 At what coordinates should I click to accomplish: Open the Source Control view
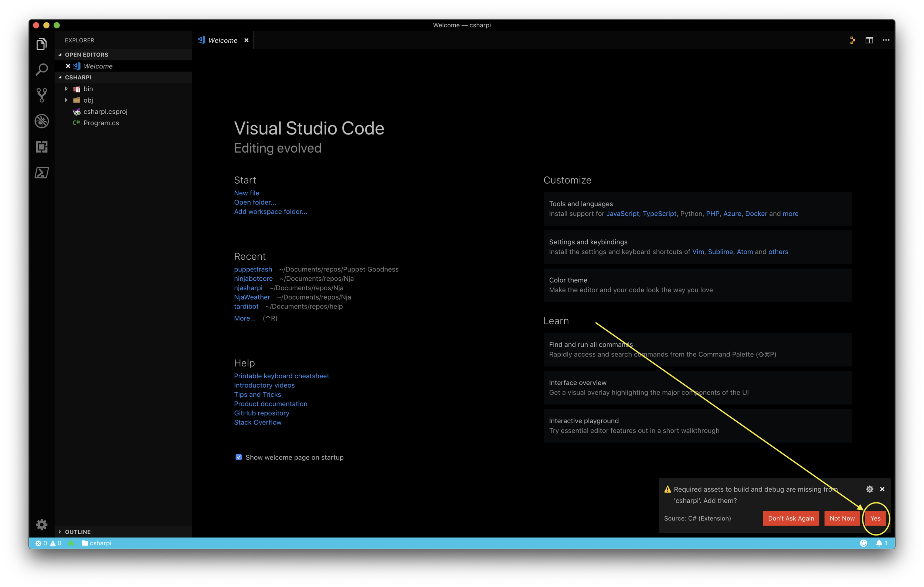point(41,95)
